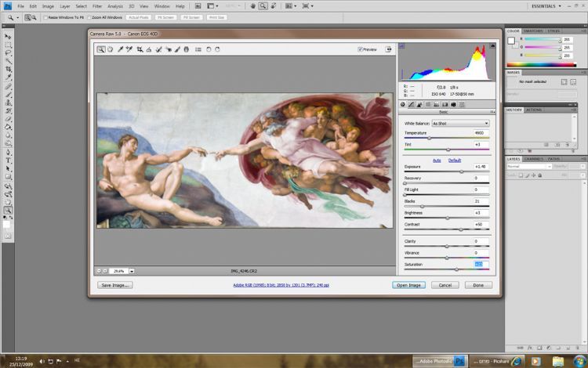Open the zoom level dropdown at 29.6%
Image resolution: width=588 pixels, height=368 pixels.
(132, 271)
